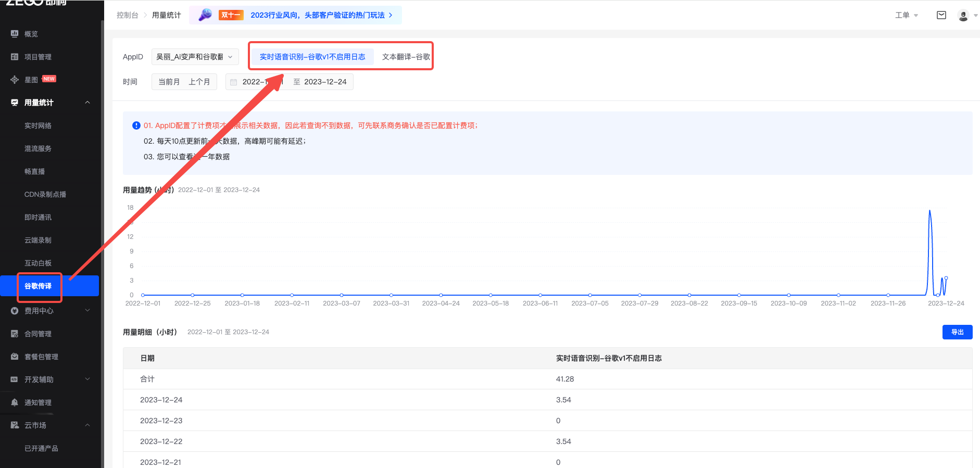The width and height of the screenshot is (980, 468).
Task: Select 当前月 time range option
Action: (x=169, y=82)
